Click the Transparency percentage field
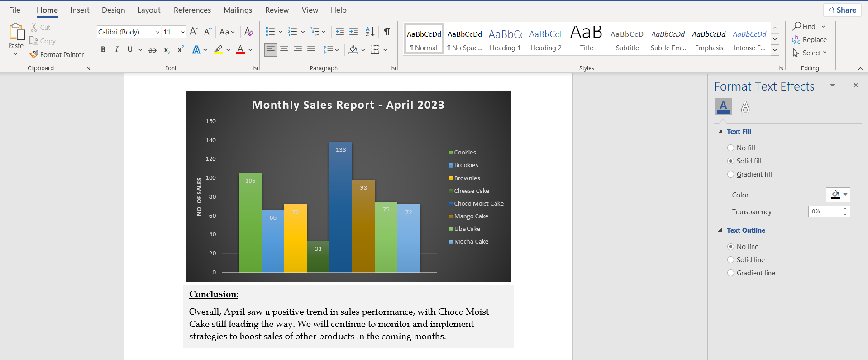 tap(825, 211)
